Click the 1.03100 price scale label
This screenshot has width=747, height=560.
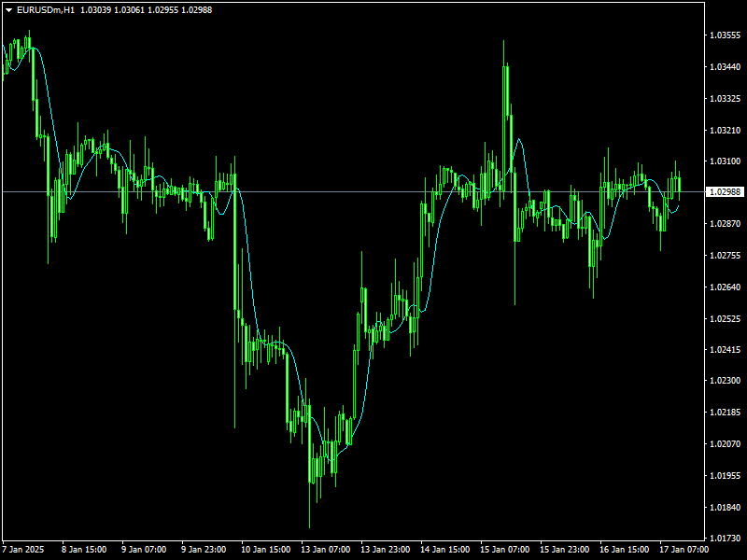726,161
